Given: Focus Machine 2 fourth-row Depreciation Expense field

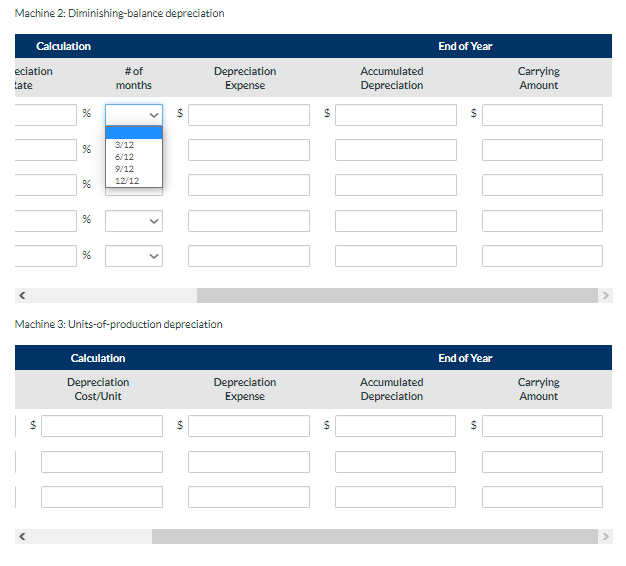Looking at the screenshot, I should [249, 221].
